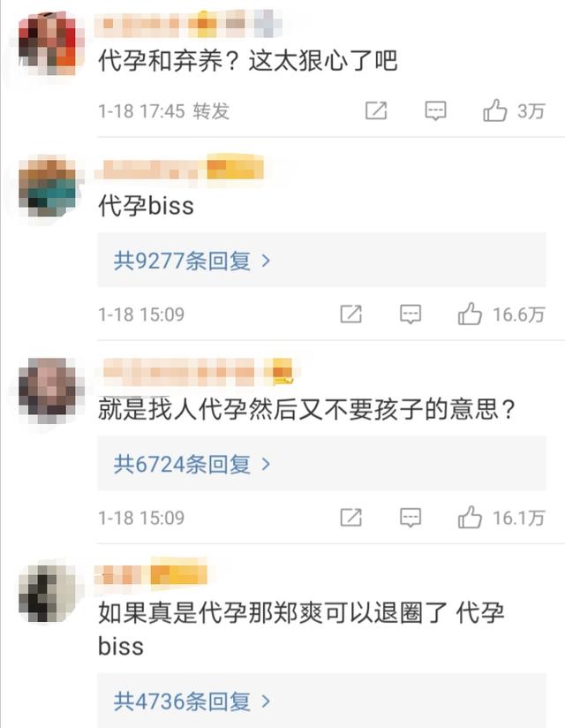Open avatar of fourth commenter mentioning 郑爽
The image size is (565, 728).
click(48, 594)
